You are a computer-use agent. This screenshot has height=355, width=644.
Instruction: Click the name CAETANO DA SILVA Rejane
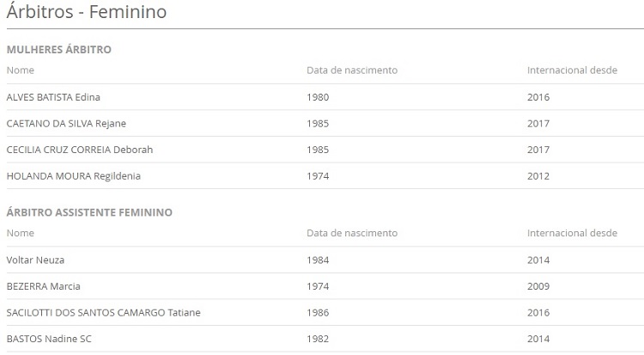pos(66,124)
